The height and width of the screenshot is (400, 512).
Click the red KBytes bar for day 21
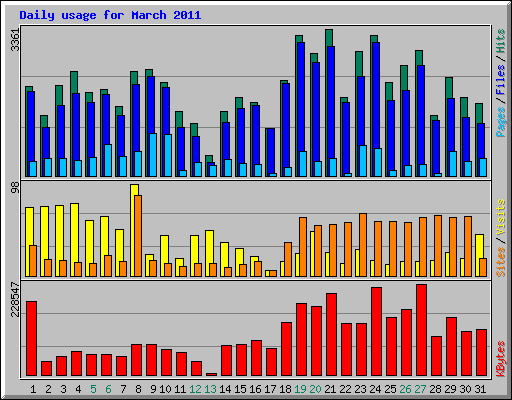[331, 335]
